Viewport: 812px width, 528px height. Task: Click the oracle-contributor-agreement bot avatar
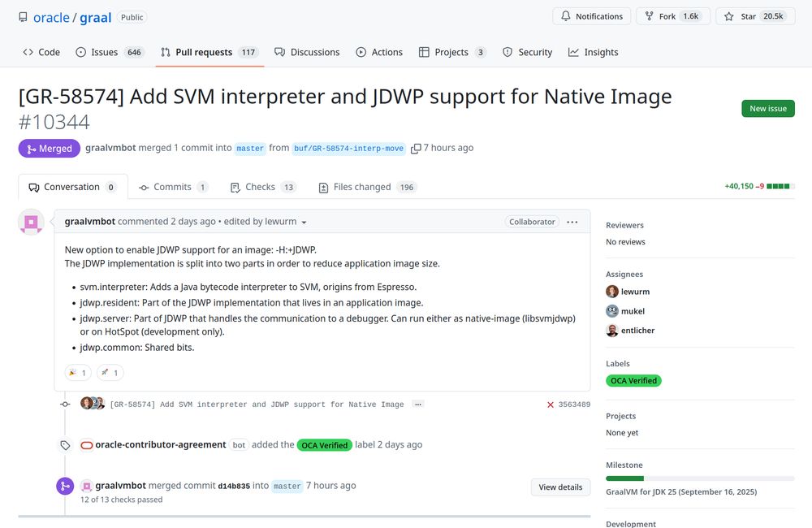pos(87,445)
